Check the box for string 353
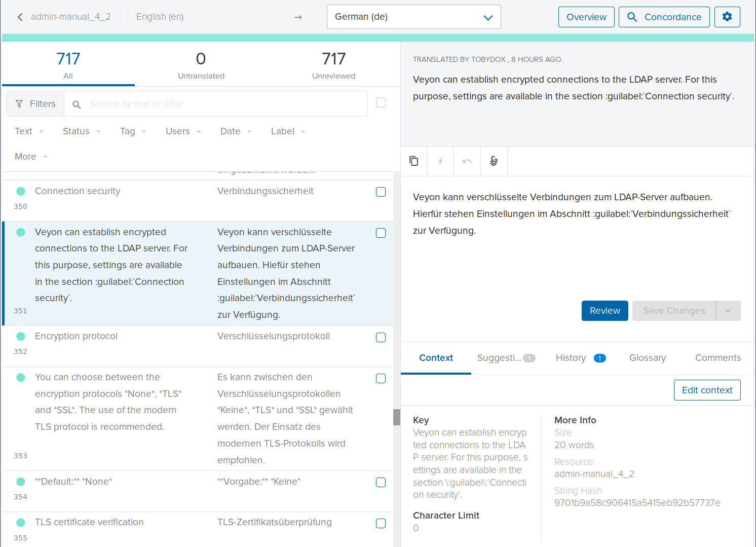756x547 pixels. [x=381, y=378]
